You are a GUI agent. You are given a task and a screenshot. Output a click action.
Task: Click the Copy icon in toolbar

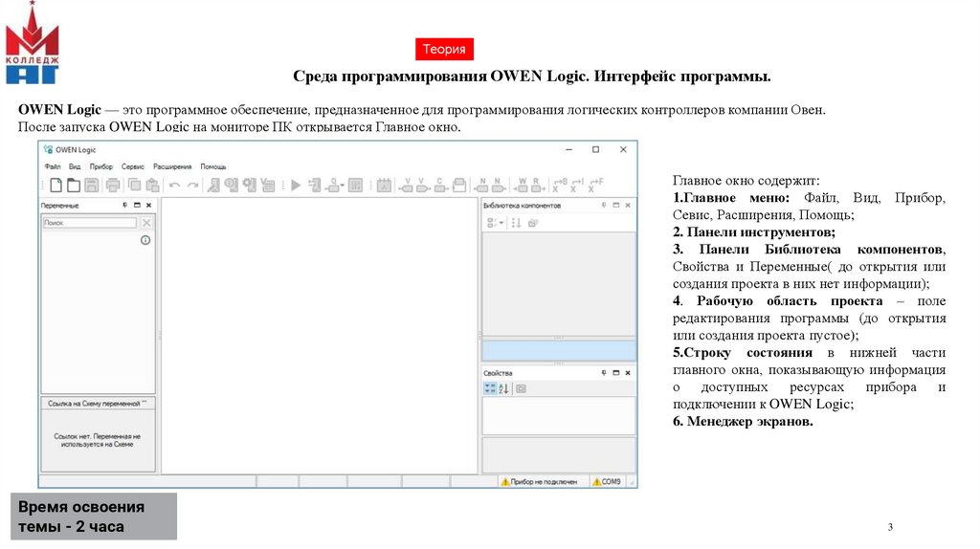(x=134, y=185)
